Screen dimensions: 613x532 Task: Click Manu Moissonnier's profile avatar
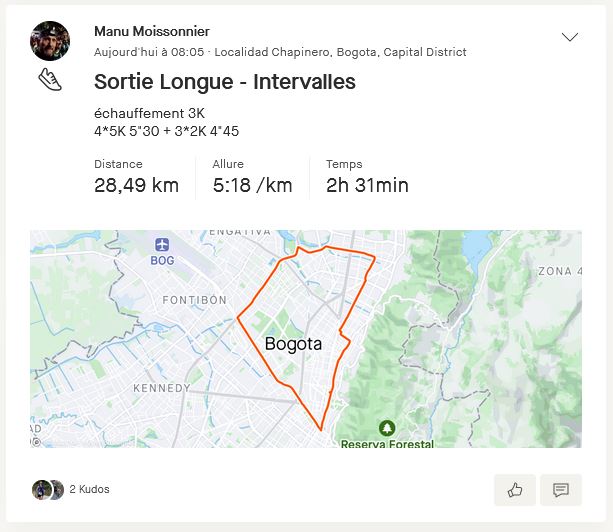[x=51, y=40]
